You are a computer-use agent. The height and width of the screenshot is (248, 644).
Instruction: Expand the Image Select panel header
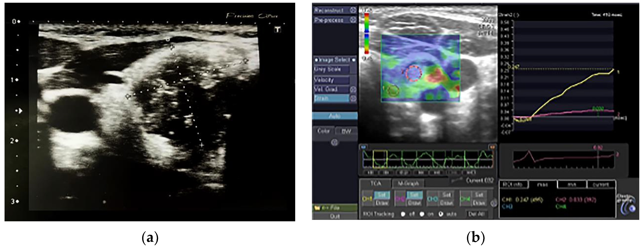335,60
